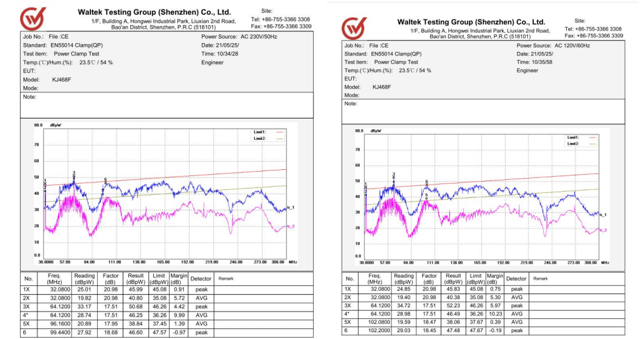Viewport: 644px width, 339px height.
Task: Click the result cell '40.38'
Action: point(453,297)
